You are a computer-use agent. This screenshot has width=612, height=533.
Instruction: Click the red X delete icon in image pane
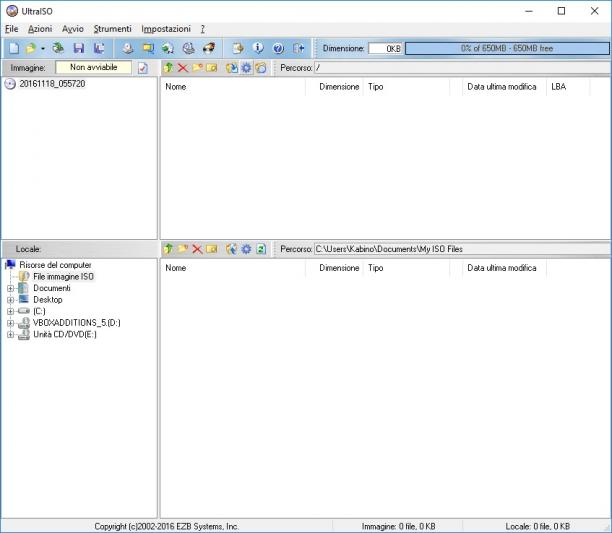click(183, 68)
